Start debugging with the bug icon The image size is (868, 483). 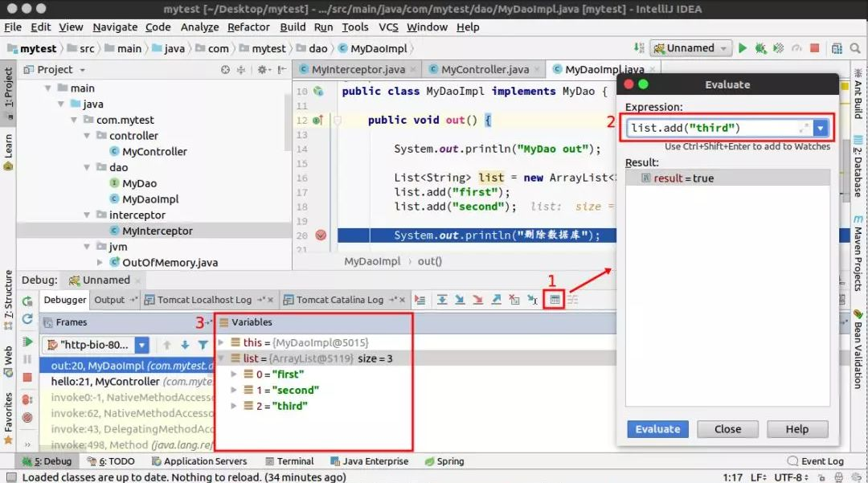[x=760, y=48]
